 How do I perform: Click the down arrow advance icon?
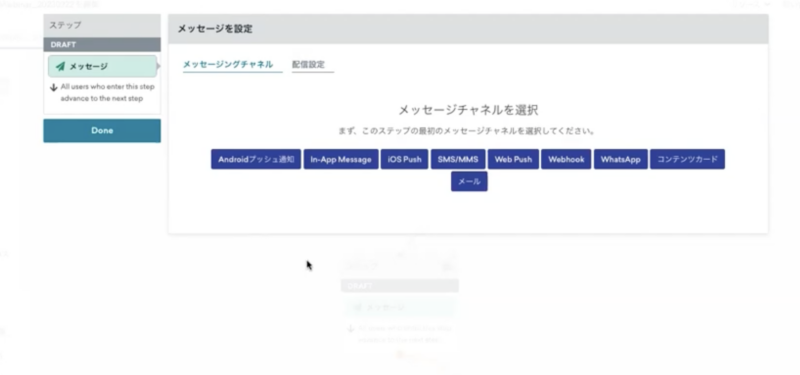coord(54,88)
